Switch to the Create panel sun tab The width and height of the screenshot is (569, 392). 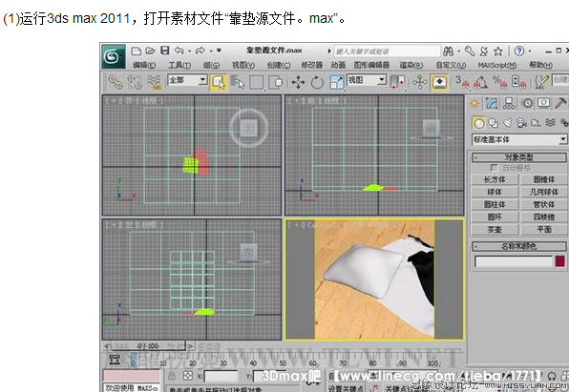tap(474, 104)
